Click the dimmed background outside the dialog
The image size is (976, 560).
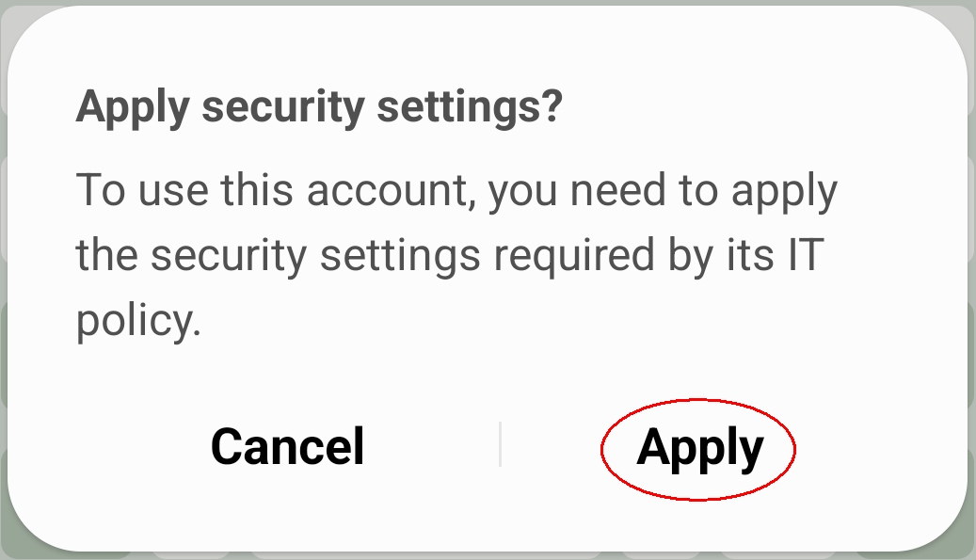(970, 282)
